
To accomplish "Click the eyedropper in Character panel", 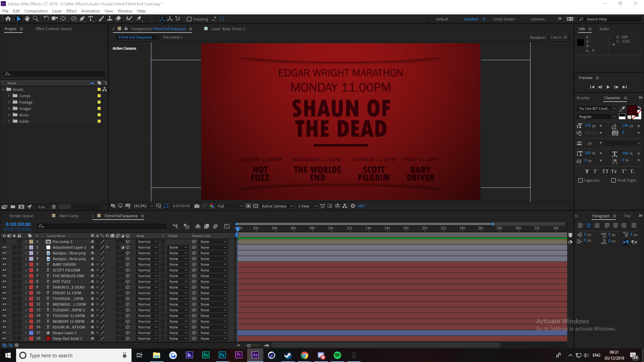I will click(622, 109).
